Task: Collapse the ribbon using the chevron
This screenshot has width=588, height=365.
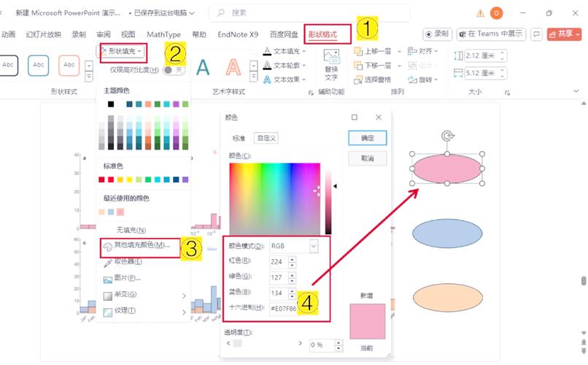Action: click(x=576, y=91)
